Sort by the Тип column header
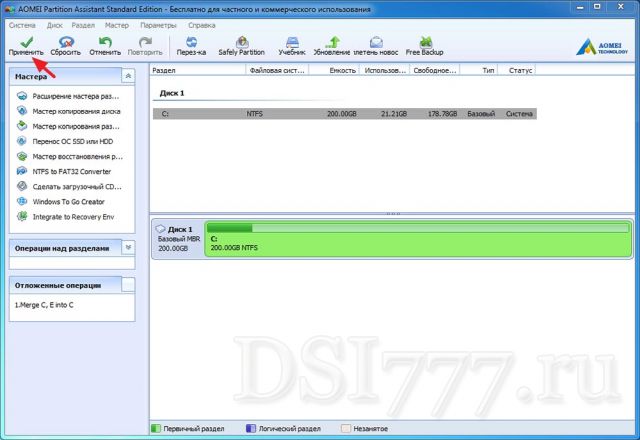This screenshot has width=640, height=440. [479, 70]
